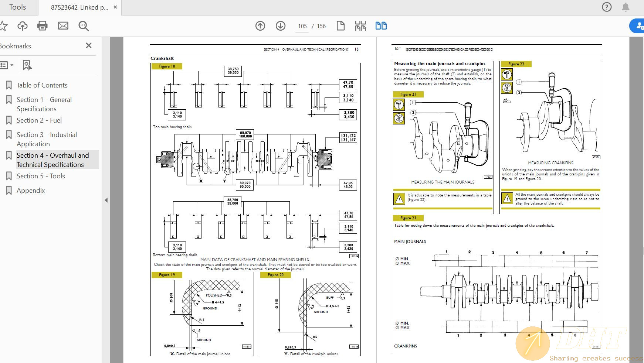644x363 pixels.
Task: Click the page number input field
Action: coord(302,26)
